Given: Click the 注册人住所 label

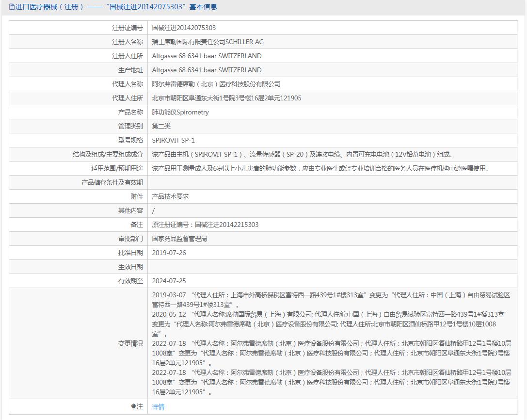Looking at the screenshot, I should (x=128, y=56).
